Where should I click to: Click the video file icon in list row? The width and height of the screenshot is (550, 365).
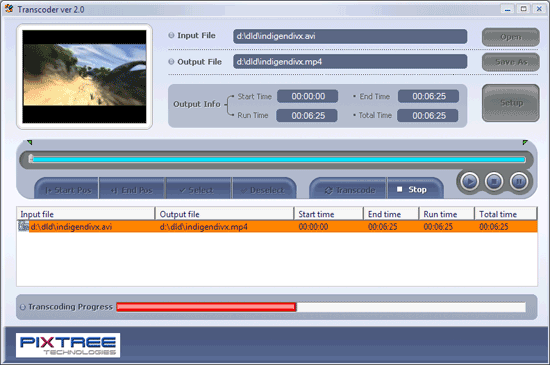[23, 226]
